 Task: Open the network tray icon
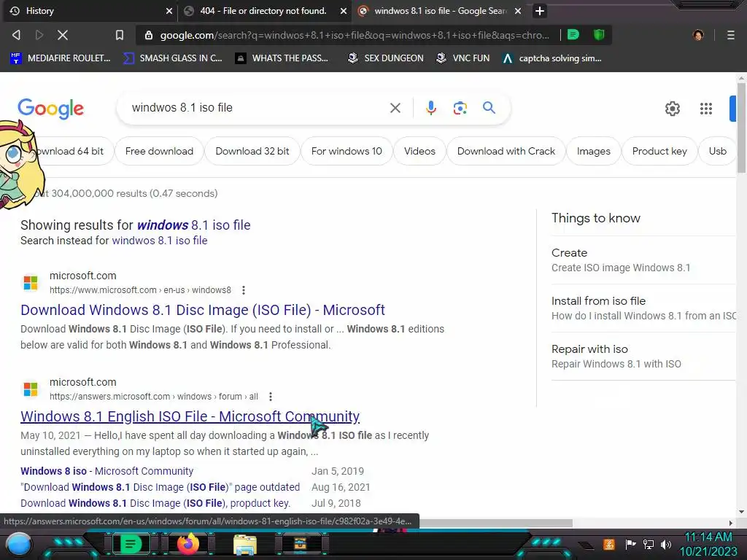point(649,544)
